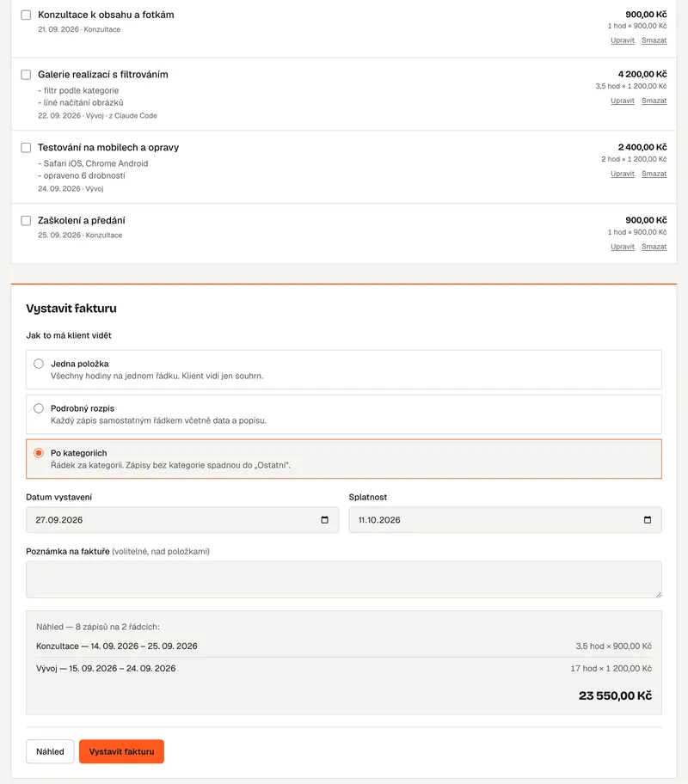Click the 4 200,00 Kč amount
The image size is (688, 784).
[x=642, y=74]
